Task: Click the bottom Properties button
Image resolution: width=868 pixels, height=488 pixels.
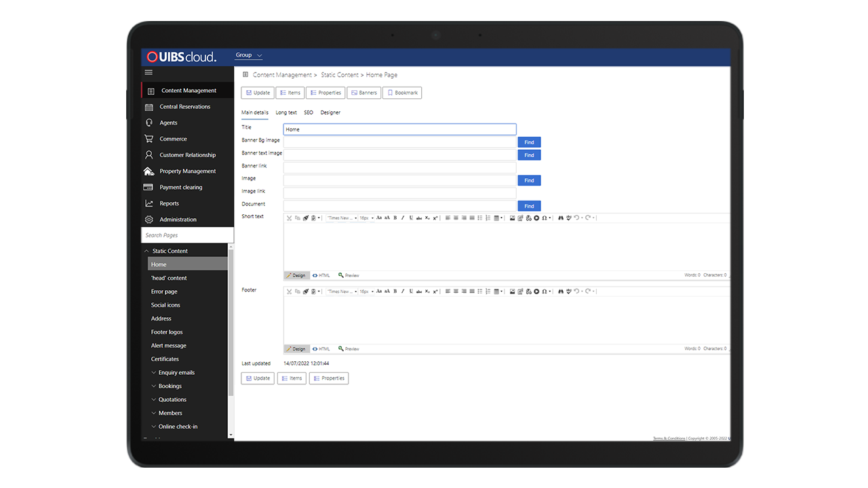Action: pyautogui.click(x=329, y=378)
